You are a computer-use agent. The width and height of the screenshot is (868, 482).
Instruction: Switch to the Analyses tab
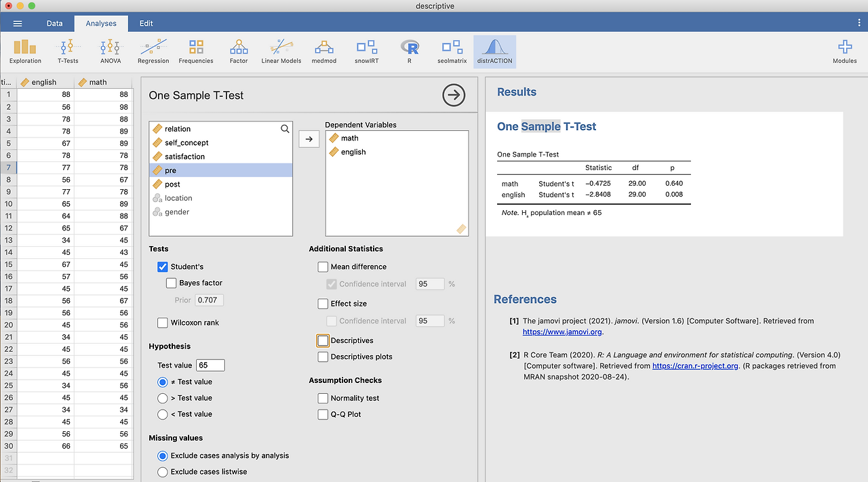[101, 23]
